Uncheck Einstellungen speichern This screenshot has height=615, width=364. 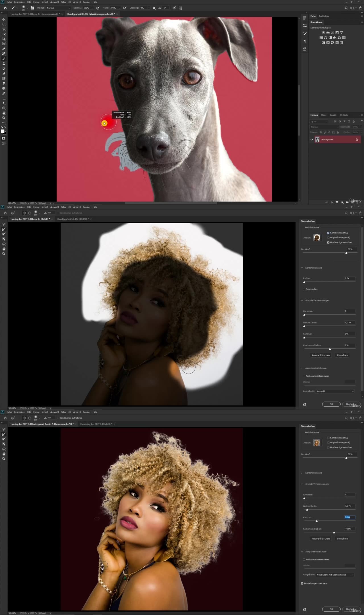click(302, 583)
